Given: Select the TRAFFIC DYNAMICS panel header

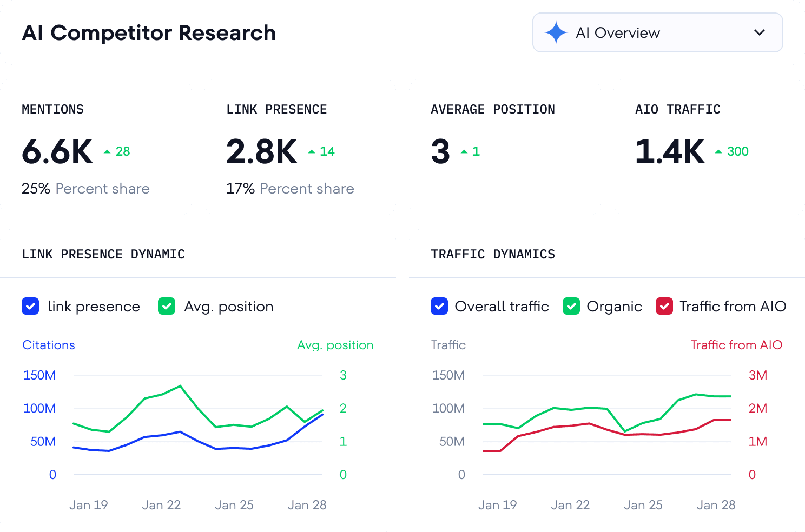Looking at the screenshot, I should pos(493,254).
